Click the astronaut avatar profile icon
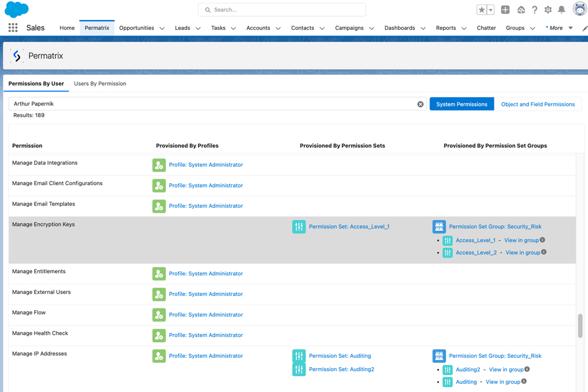The height and width of the screenshot is (392, 588). point(578,9)
